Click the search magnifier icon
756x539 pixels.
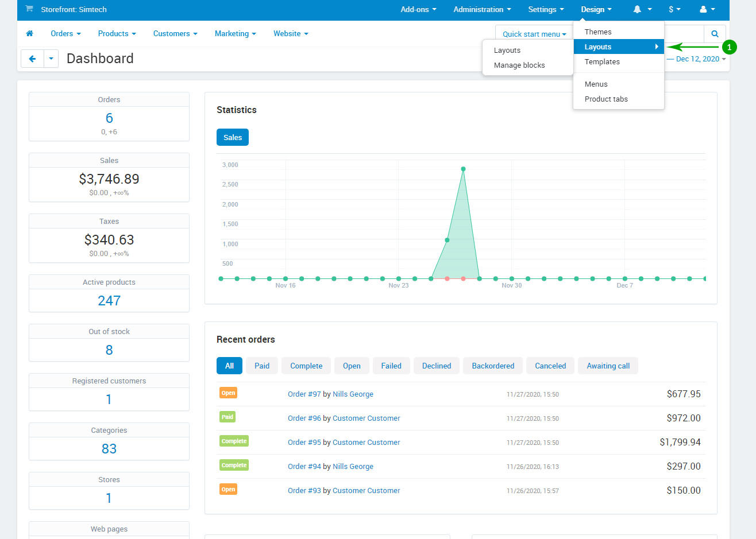point(715,34)
